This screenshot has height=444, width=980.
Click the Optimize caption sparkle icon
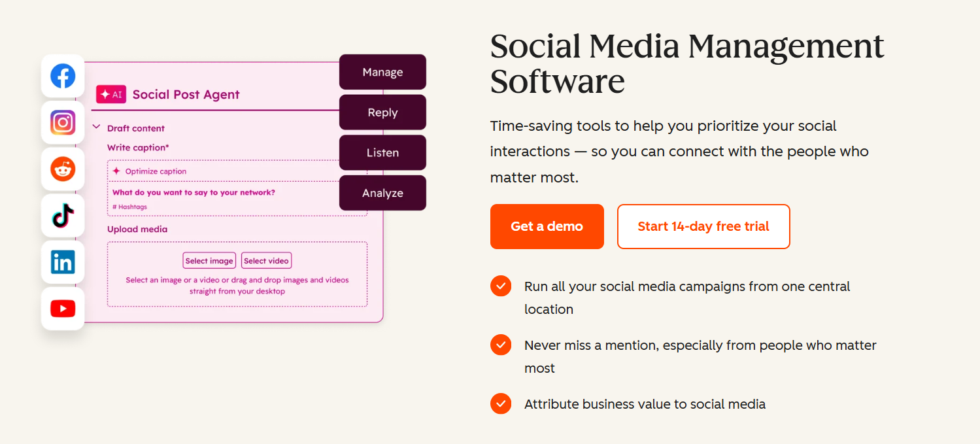coord(115,171)
